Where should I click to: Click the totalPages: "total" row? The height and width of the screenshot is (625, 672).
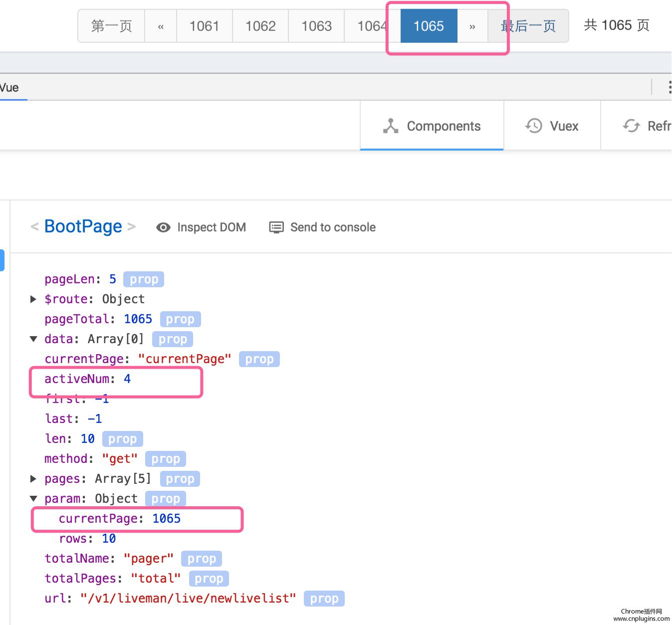pyautogui.click(x=137, y=579)
